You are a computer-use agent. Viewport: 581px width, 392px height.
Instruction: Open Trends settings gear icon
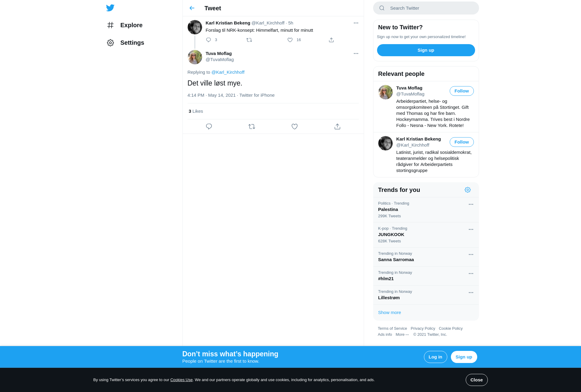tap(468, 190)
